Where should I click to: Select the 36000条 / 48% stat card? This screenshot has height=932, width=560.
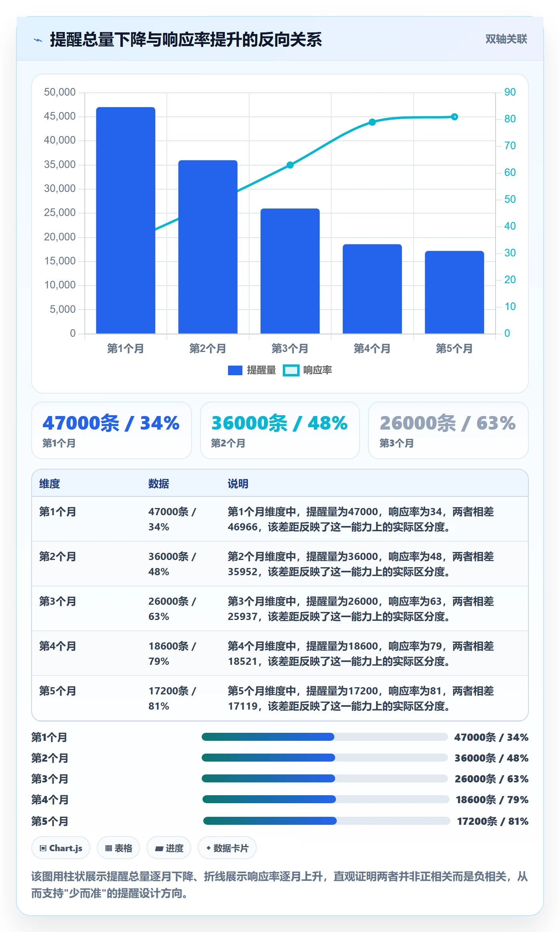tap(280, 430)
